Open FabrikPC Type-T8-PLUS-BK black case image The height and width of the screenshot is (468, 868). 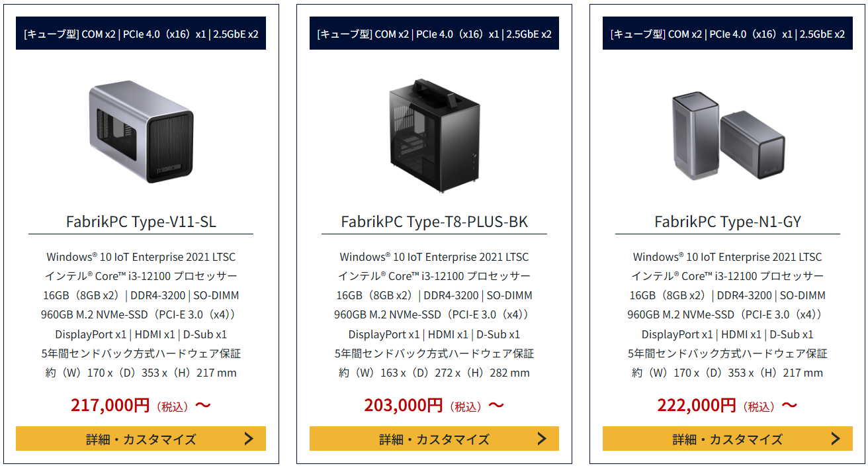pos(434,136)
